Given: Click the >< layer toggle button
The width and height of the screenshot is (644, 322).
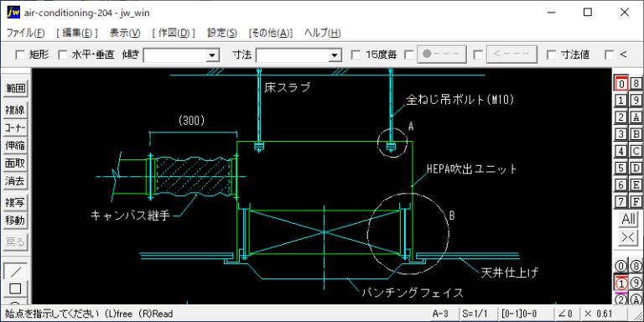Looking at the screenshot, I should pos(628,238).
